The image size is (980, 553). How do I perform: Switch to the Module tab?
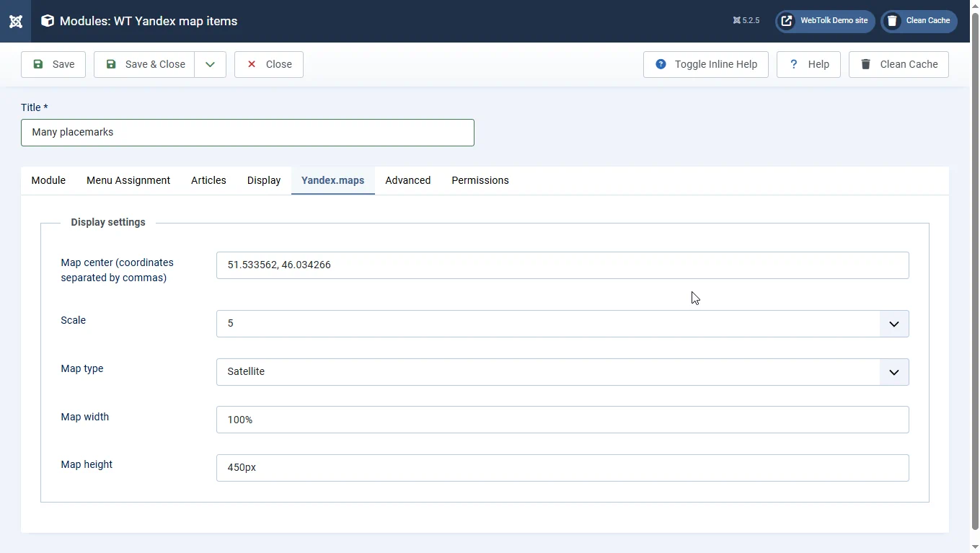pos(48,180)
